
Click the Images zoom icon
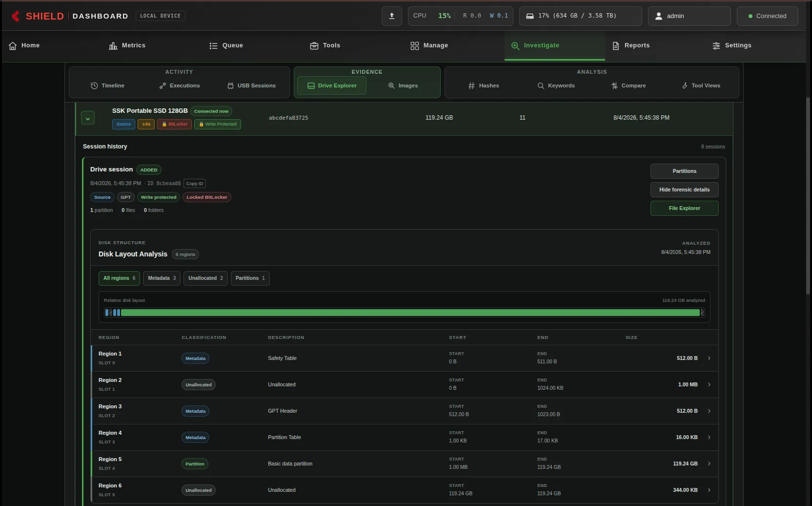pos(391,85)
